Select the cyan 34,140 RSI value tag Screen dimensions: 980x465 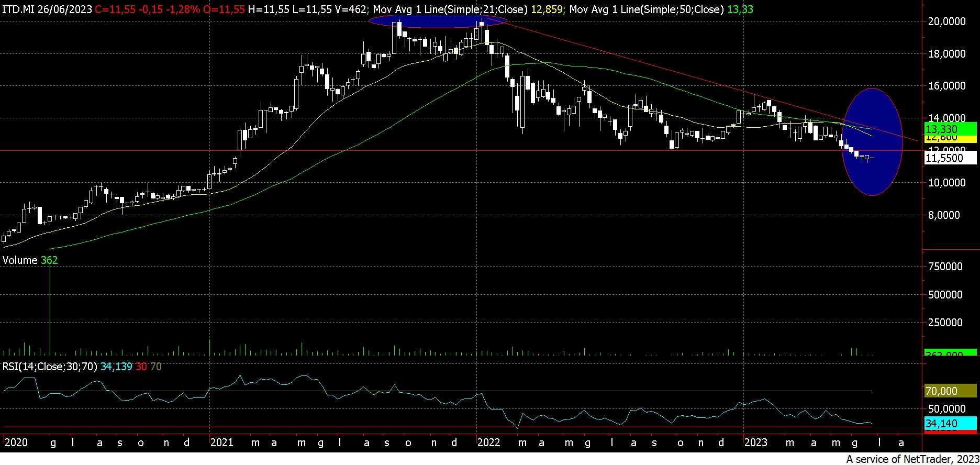point(951,424)
